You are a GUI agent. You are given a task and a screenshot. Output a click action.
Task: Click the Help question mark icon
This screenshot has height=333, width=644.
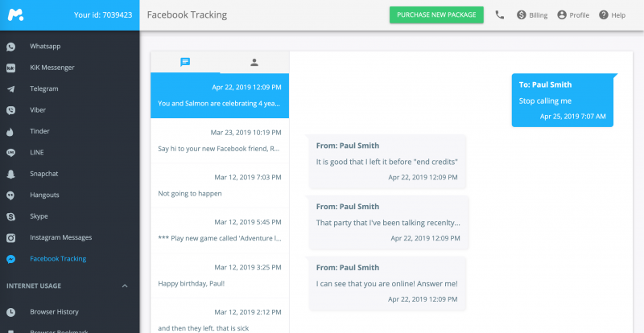point(603,15)
